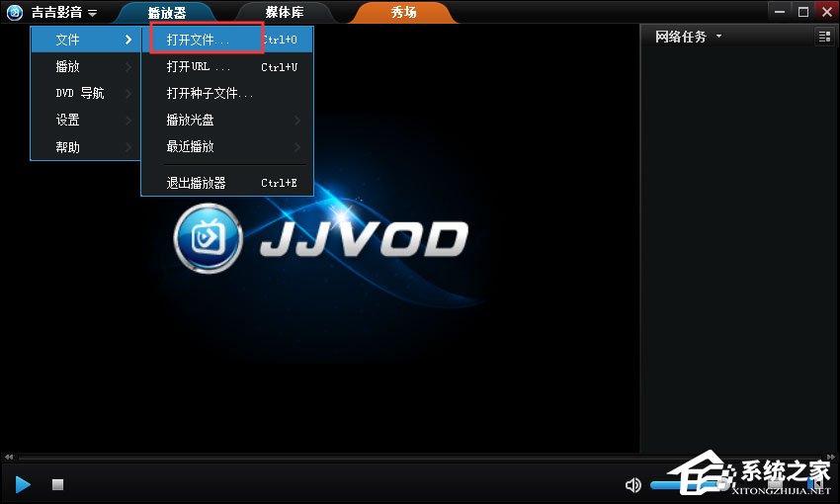
Task: Open the 播放光盘 submenu item
Action: (x=227, y=120)
